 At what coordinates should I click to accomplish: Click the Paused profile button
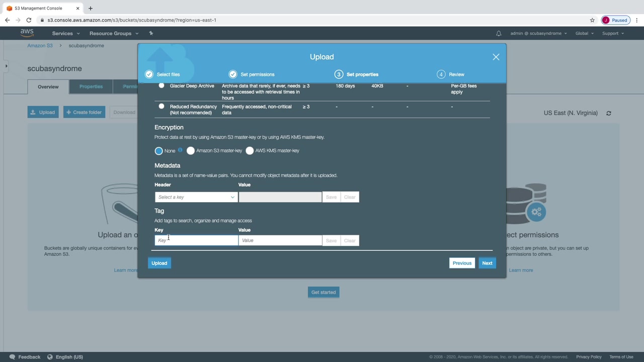click(615, 20)
